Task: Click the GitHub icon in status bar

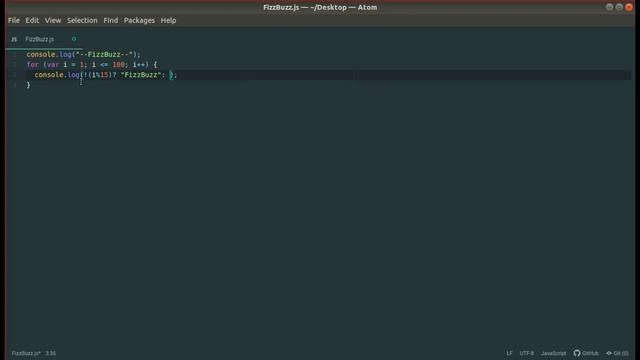Action: coord(577,353)
